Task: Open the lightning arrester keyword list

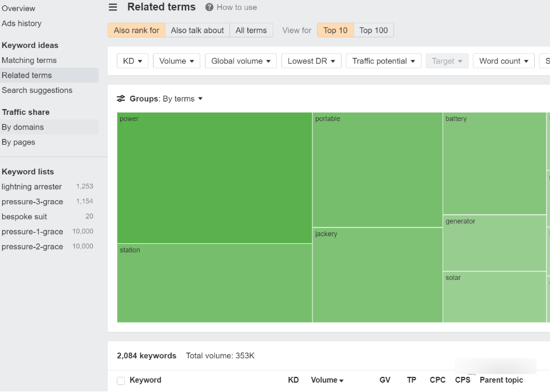Action: click(x=32, y=187)
